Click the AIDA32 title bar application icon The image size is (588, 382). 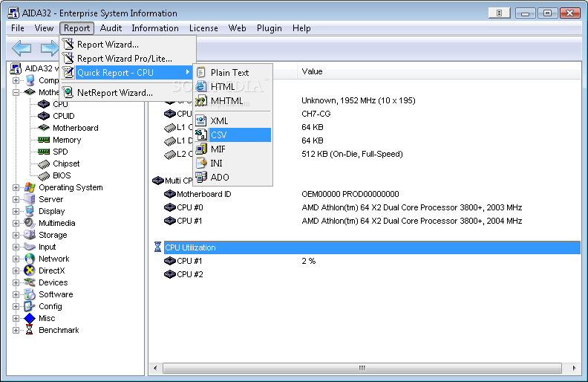tap(13, 13)
